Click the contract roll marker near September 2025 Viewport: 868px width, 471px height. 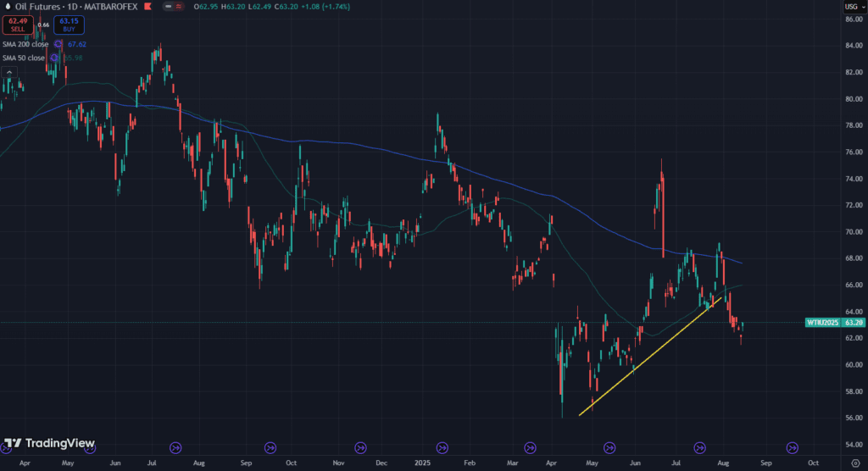(x=793, y=447)
